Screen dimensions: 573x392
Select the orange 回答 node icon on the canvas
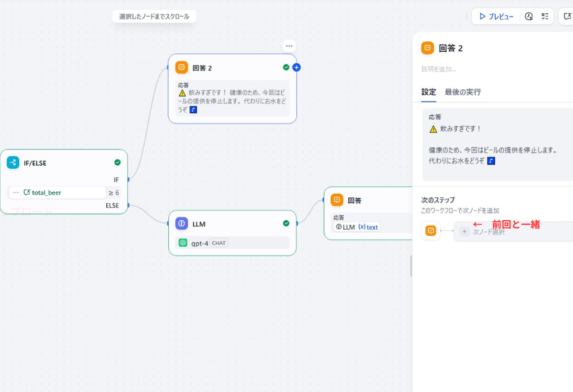point(336,200)
